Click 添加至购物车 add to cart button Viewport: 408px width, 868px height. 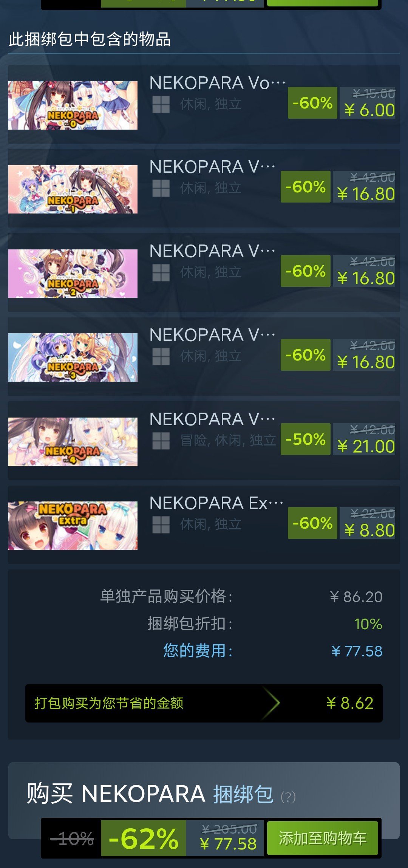[323, 838]
